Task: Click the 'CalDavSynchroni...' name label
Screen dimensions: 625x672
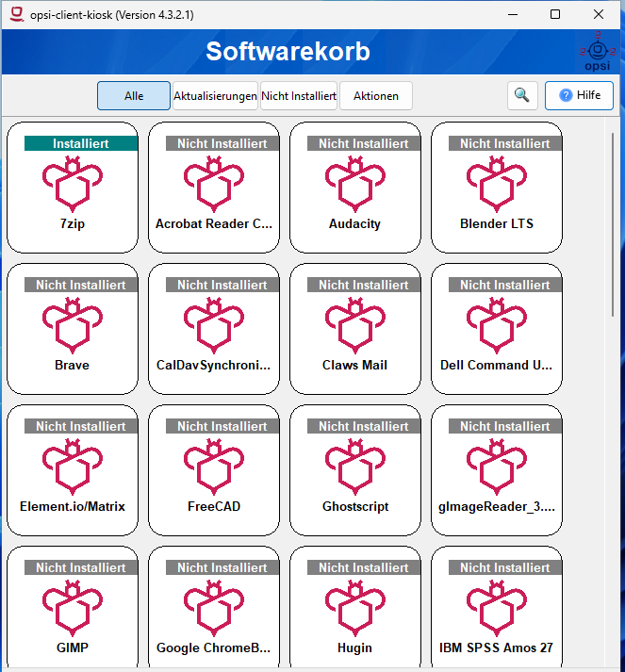Action: (x=213, y=365)
